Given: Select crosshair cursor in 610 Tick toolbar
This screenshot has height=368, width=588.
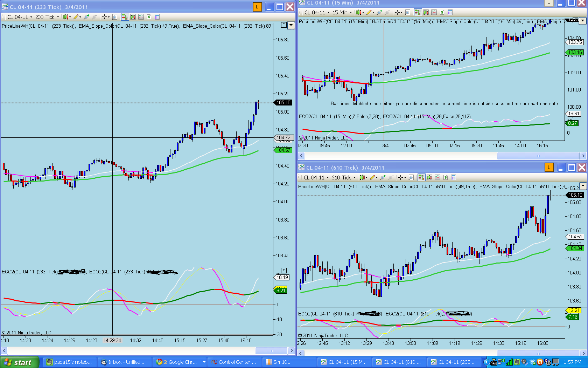Looking at the screenshot, I should [400, 177].
